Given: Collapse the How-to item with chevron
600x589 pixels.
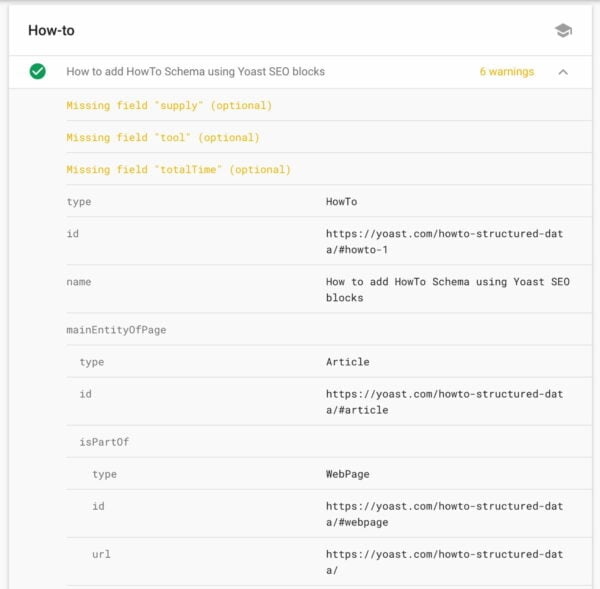Looking at the screenshot, I should (563, 72).
